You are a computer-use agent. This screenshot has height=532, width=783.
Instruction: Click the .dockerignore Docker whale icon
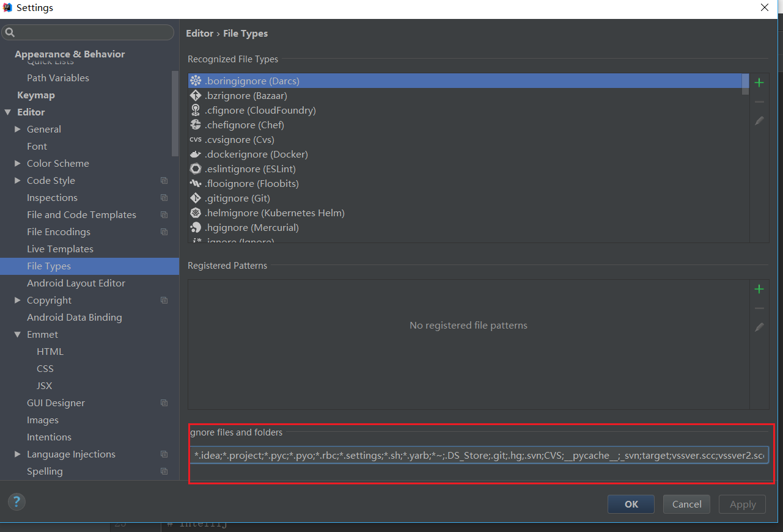(x=196, y=154)
